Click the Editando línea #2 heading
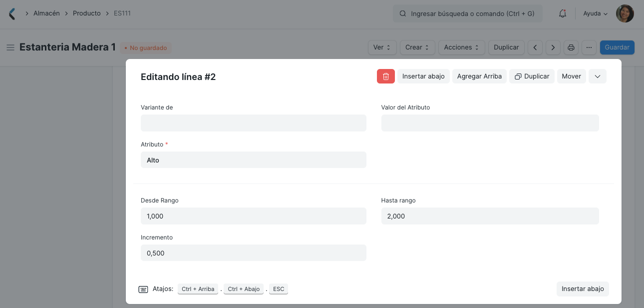644x308 pixels. click(x=178, y=76)
